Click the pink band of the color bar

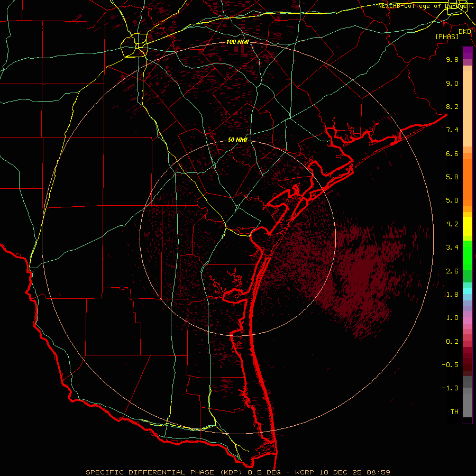pos(467,321)
